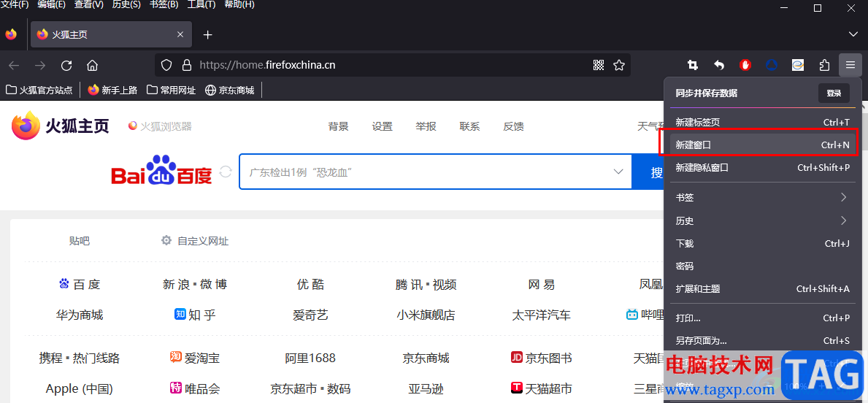
Task: Click the padlock site info icon
Action: coord(187,65)
